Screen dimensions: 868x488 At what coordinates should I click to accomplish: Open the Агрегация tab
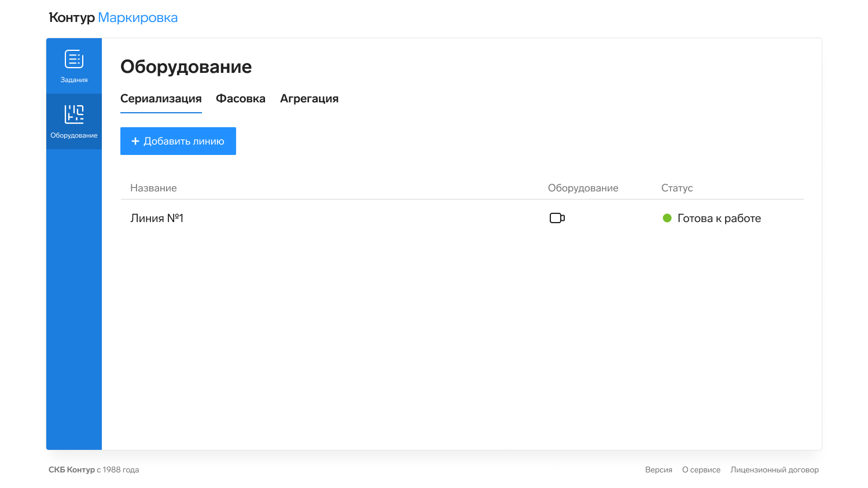click(x=309, y=99)
